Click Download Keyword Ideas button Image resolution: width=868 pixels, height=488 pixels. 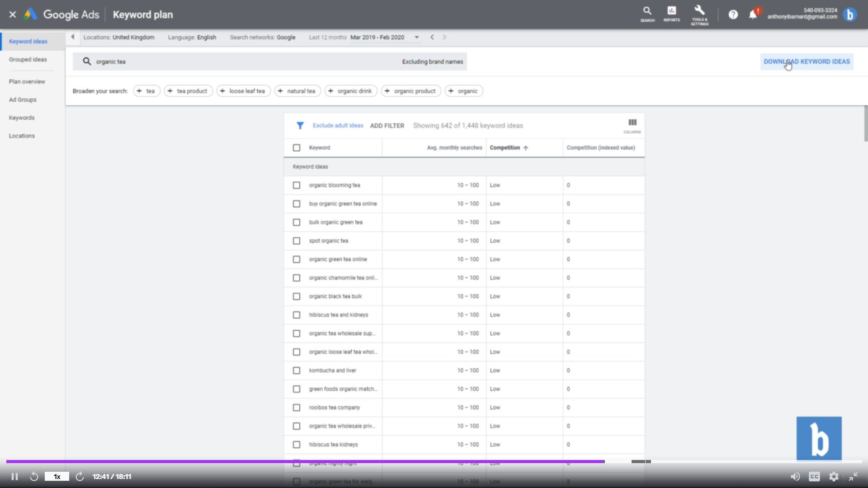click(x=807, y=61)
